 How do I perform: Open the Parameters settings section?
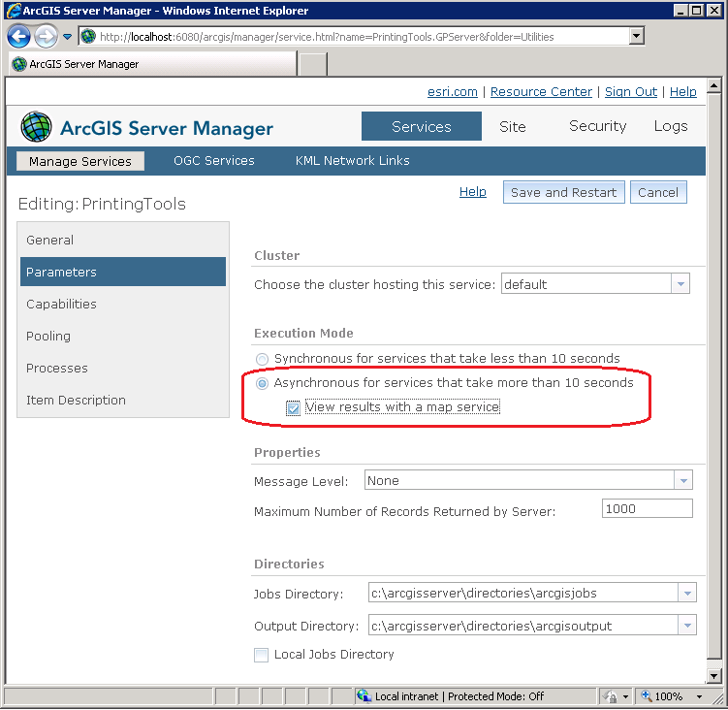click(x=123, y=272)
